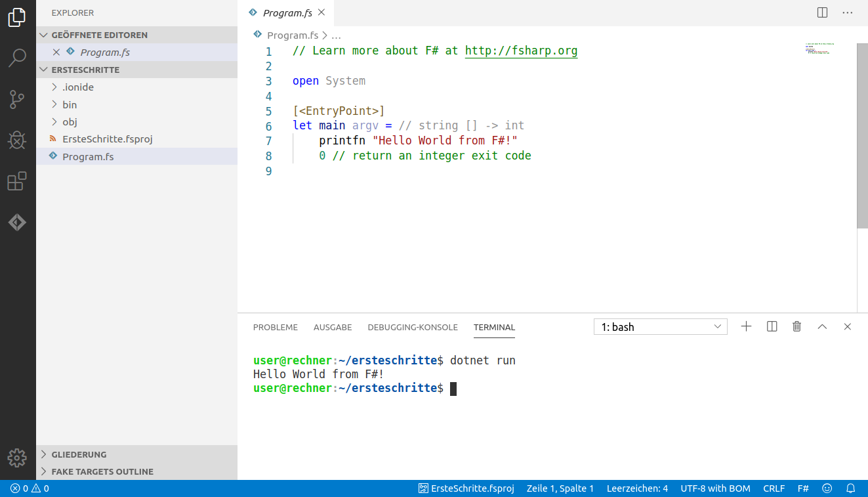868x497 pixels.
Task: Expand the obj folder
Action: [136, 122]
